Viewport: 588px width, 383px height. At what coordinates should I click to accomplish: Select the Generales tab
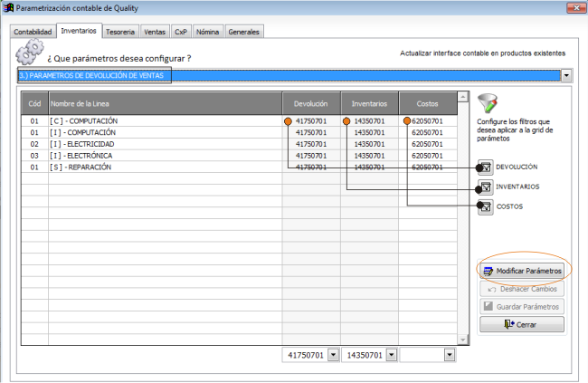pyautogui.click(x=243, y=32)
